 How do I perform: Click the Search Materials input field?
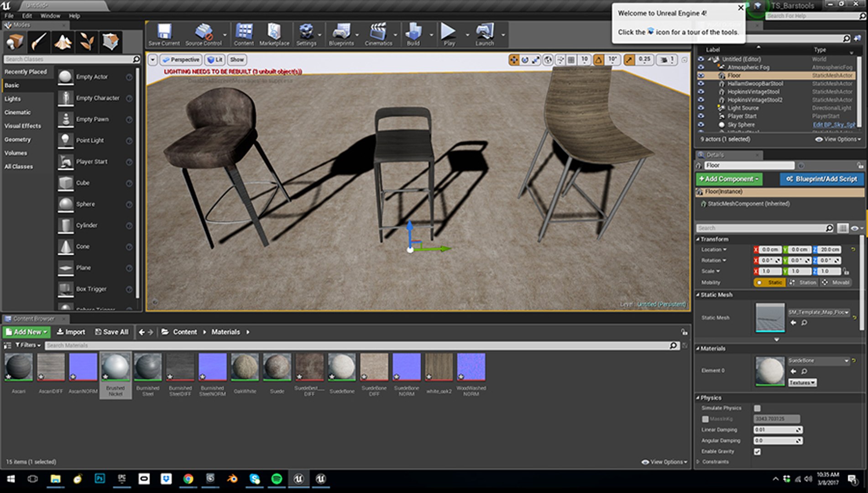[361, 346]
